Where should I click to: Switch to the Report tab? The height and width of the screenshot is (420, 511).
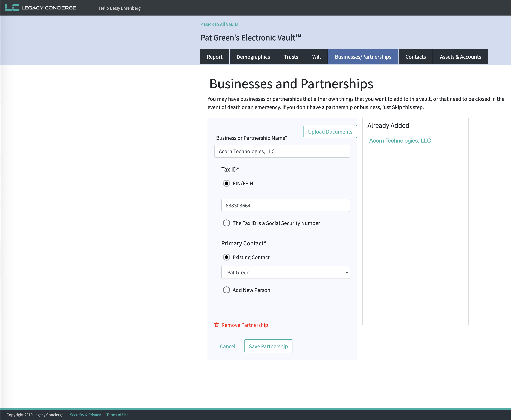pos(214,57)
